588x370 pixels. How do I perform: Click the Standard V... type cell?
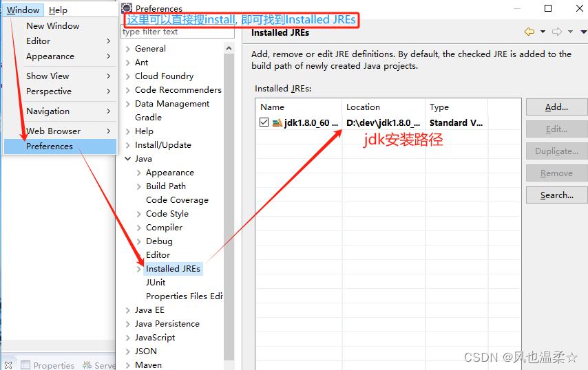click(x=456, y=123)
